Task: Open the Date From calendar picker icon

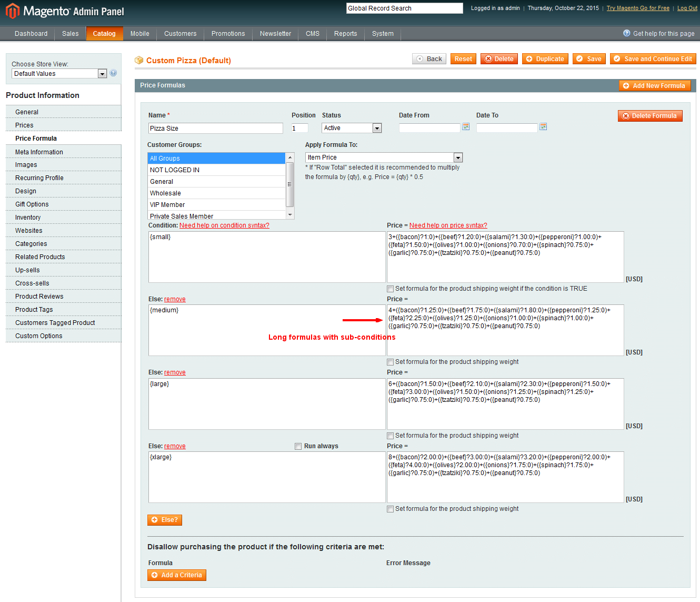Action: tap(465, 127)
